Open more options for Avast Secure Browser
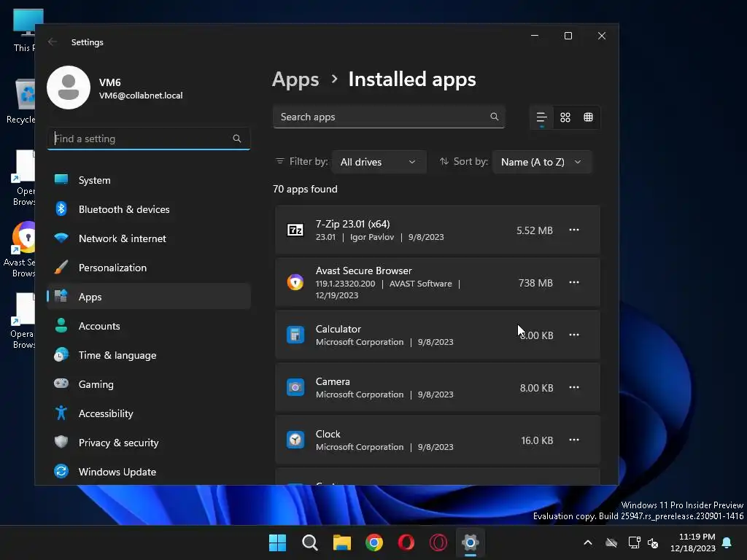Viewport: 747px width, 560px height. 574,282
